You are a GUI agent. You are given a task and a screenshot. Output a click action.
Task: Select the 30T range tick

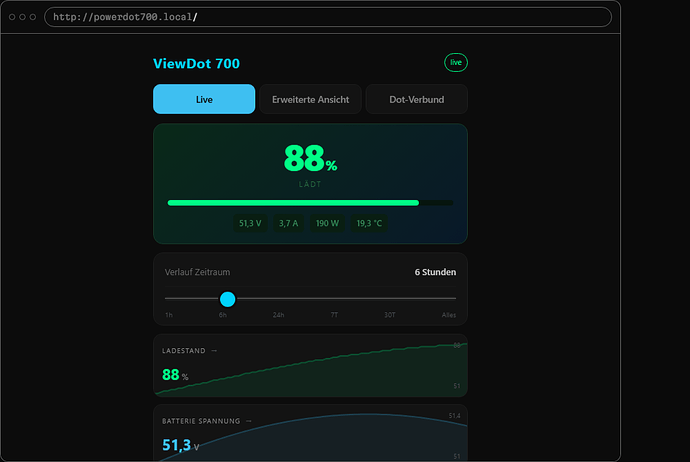(389, 315)
